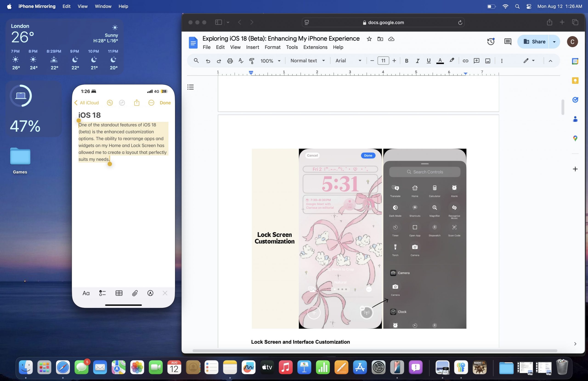
Task: Insert a table in iPhone Notes
Action: (119, 293)
